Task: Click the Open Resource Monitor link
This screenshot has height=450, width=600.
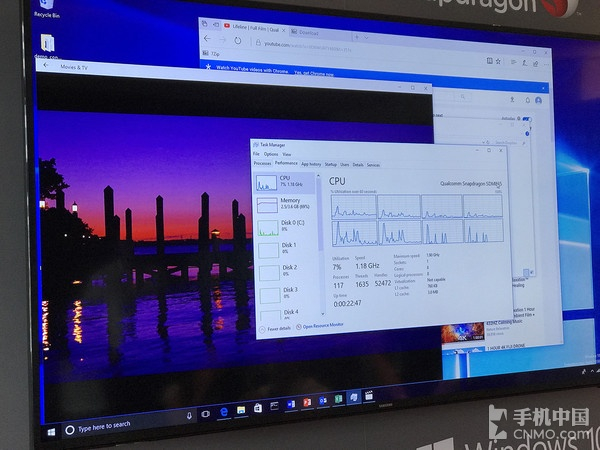Action: click(x=320, y=326)
